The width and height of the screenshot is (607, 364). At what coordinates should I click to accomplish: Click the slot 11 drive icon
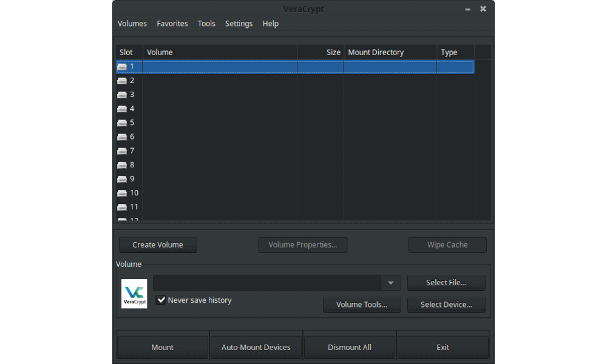122,207
